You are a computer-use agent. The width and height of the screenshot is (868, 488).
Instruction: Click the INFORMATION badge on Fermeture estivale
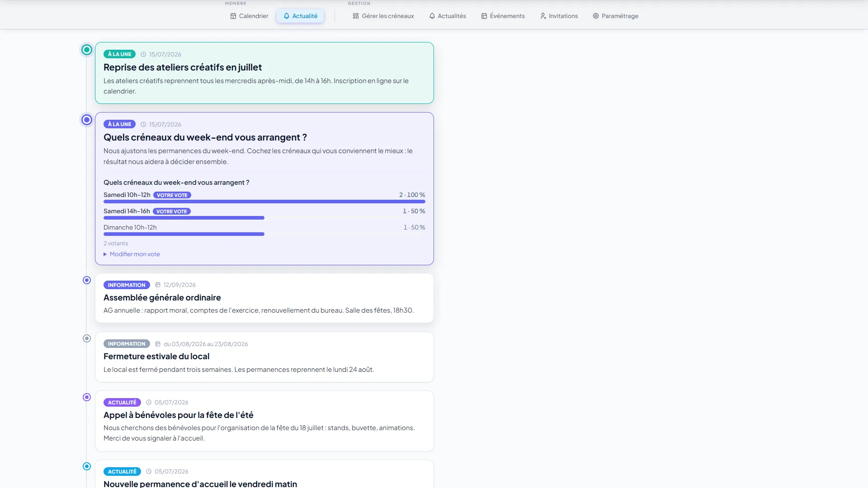(x=127, y=344)
